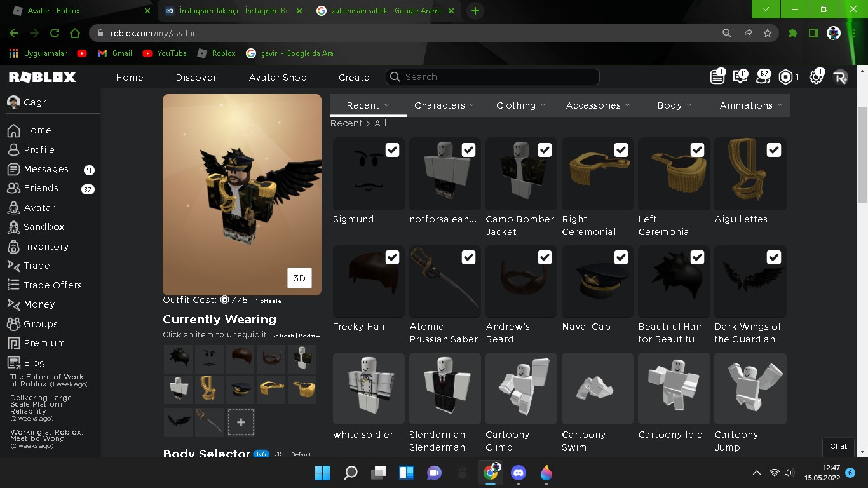868x488 pixels.
Task: Uncheck the Trecky Hair item
Action: click(x=392, y=257)
